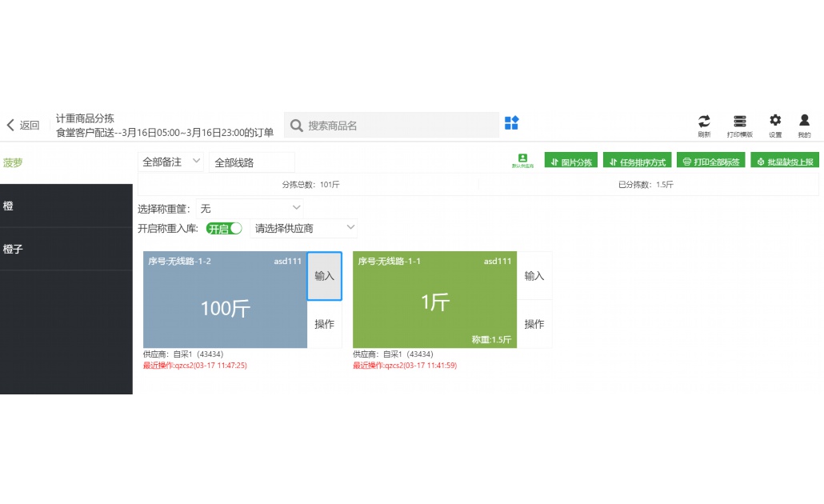This screenshot has height=504, width=824.
Task: Open the blue grid category icon
Action: coord(511,123)
